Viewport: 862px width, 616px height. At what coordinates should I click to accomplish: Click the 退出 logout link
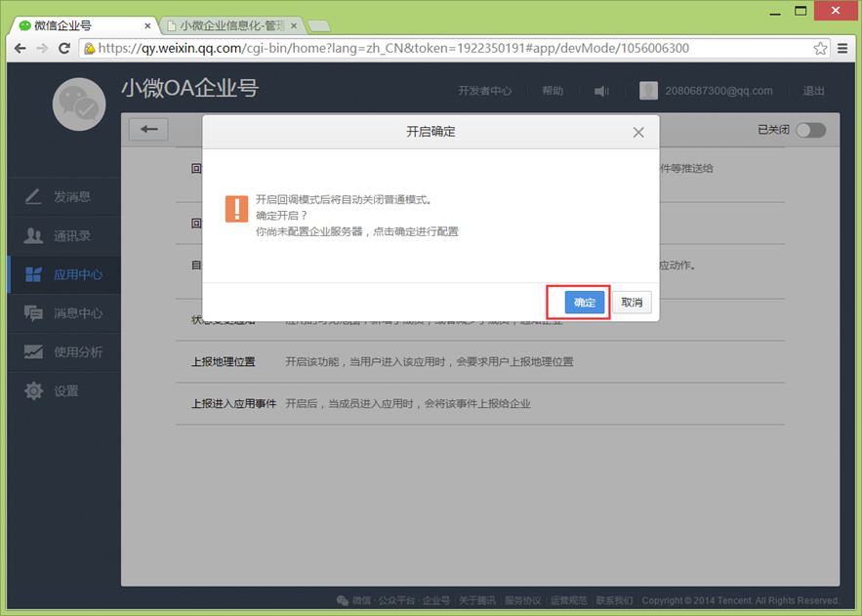point(813,91)
